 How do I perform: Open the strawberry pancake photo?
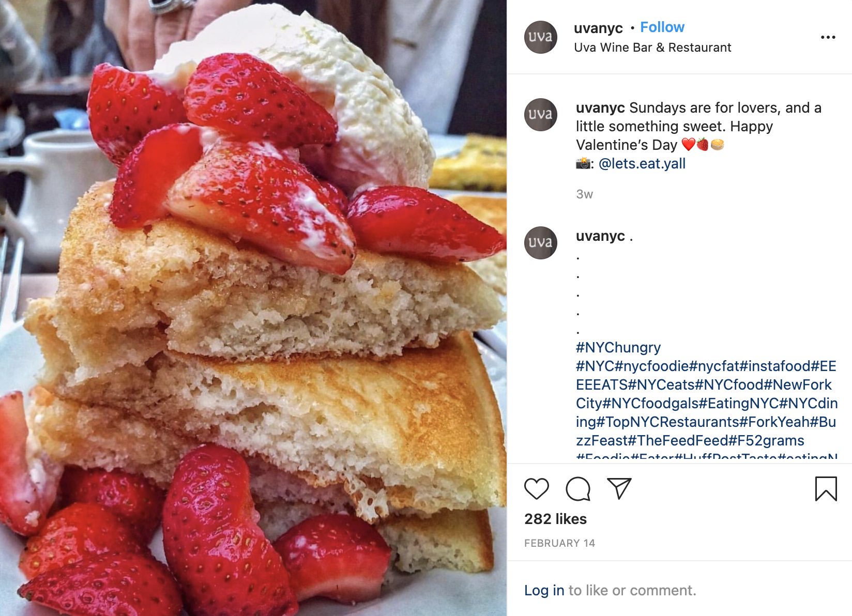(x=253, y=308)
